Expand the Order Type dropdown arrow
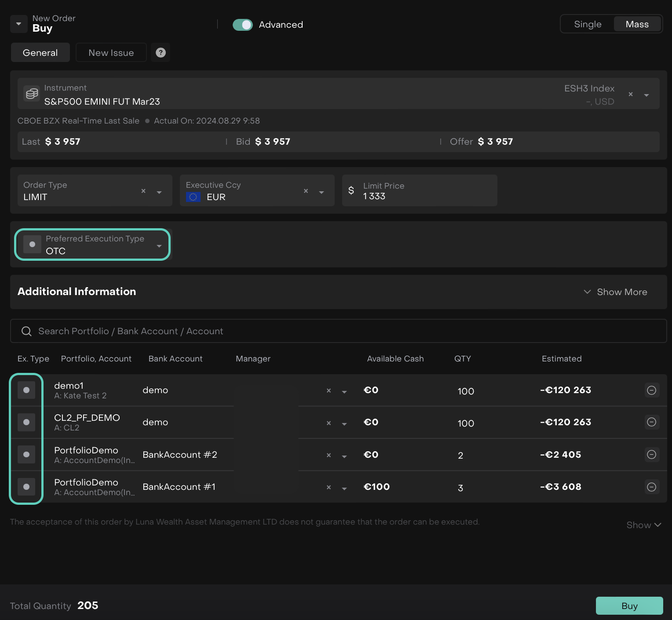Image resolution: width=672 pixels, height=620 pixels. [159, 192]
